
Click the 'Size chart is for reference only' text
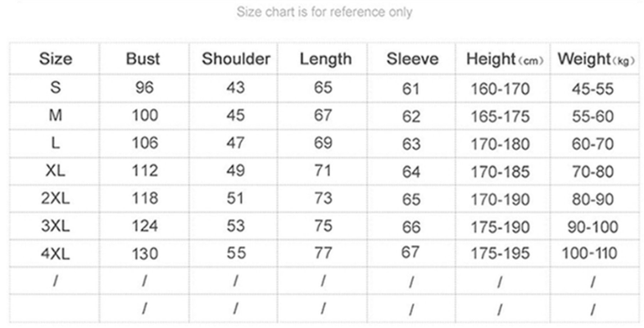324,12
